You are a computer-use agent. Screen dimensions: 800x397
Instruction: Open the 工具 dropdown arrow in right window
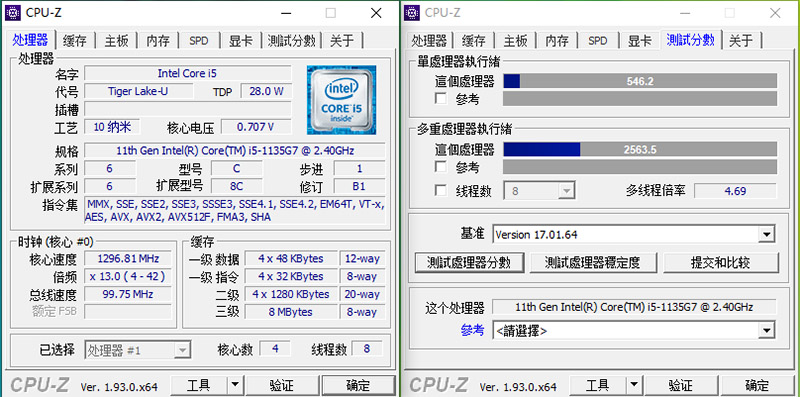click(x=633, y=385)
